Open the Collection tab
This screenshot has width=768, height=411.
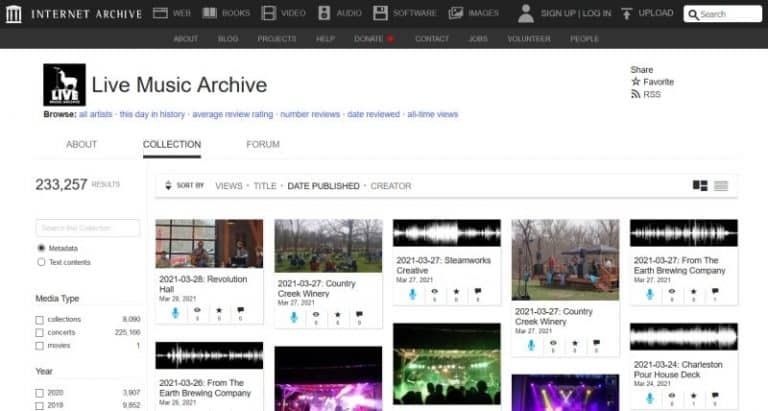tap(172, 145)
